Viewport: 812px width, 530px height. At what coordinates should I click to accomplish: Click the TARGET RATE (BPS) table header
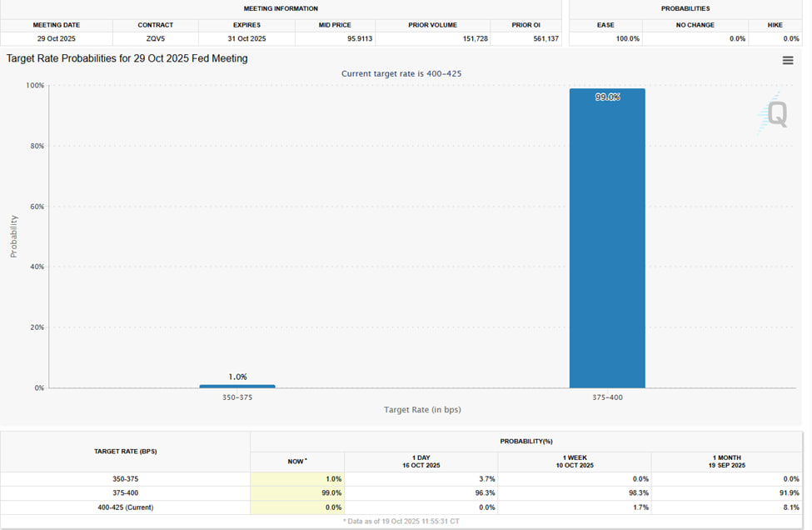pos(125,451)
